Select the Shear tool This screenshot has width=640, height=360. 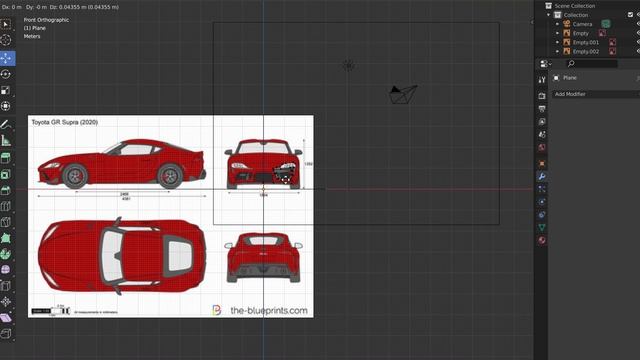pos(6,318)
